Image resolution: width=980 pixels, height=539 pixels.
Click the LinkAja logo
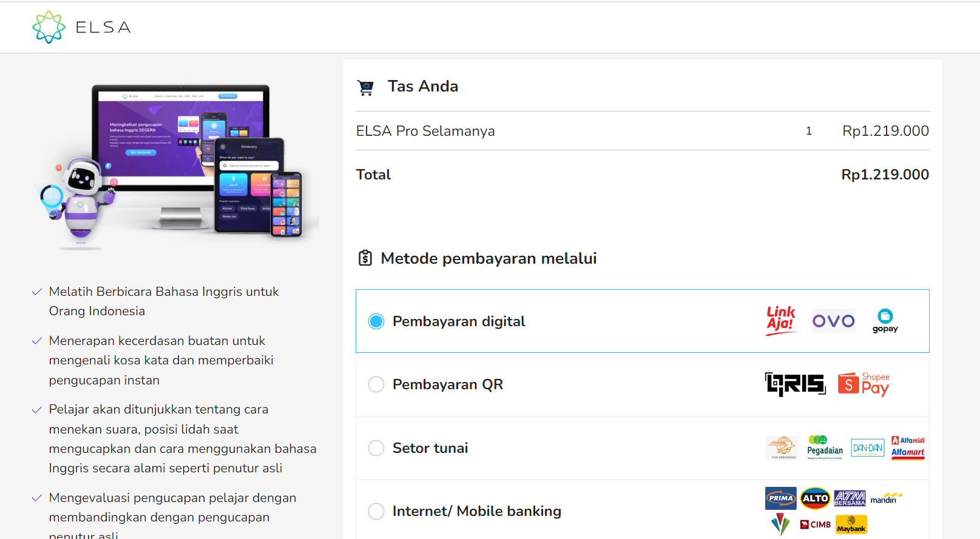[x=780, y=320]
